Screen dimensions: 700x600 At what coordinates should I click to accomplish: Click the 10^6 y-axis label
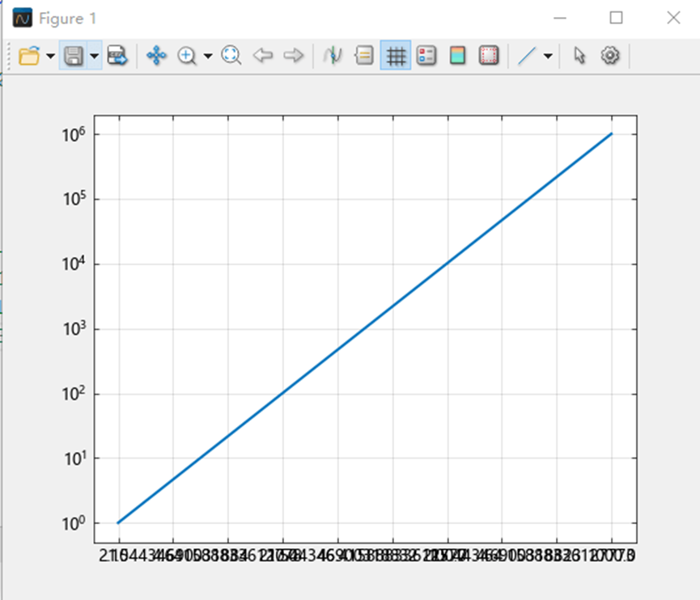(x=74, y=135)
